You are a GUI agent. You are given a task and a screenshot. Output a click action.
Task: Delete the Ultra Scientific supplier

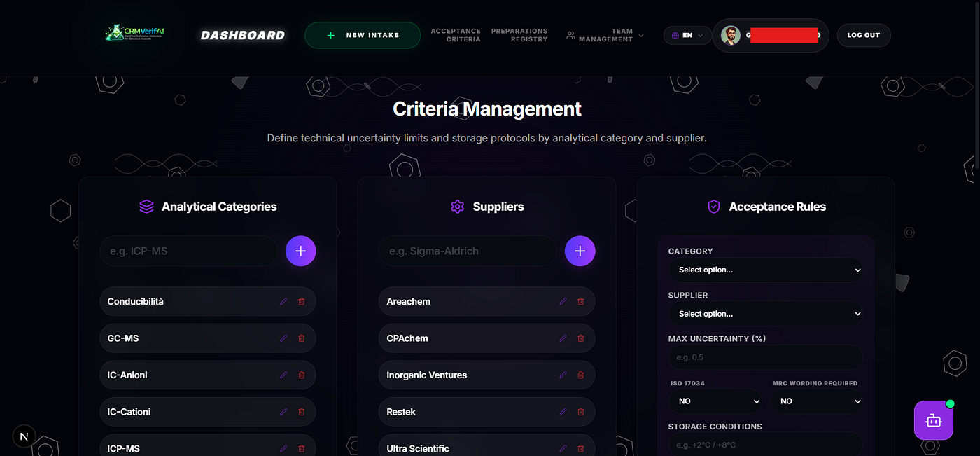tap(580, 448)
